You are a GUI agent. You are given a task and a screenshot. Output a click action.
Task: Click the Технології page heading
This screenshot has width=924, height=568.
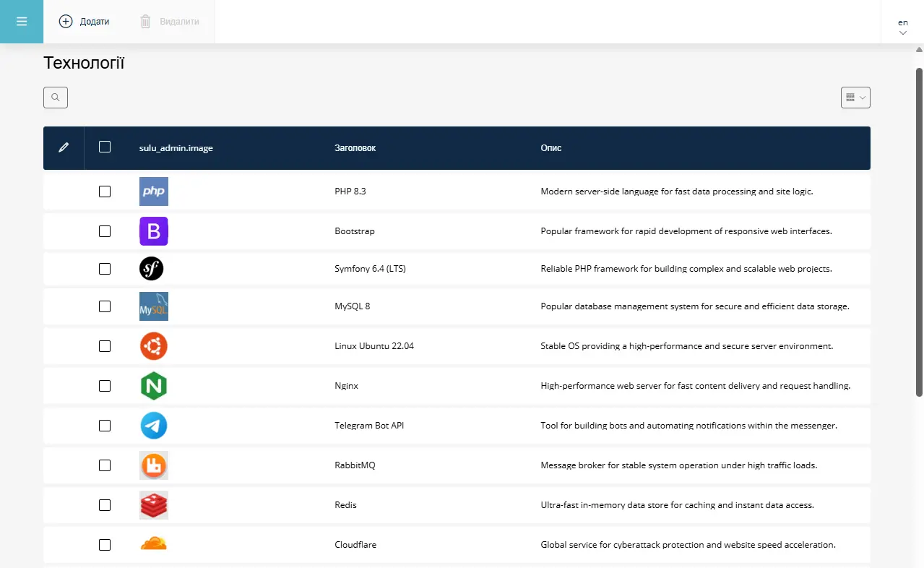click(84, 63)
